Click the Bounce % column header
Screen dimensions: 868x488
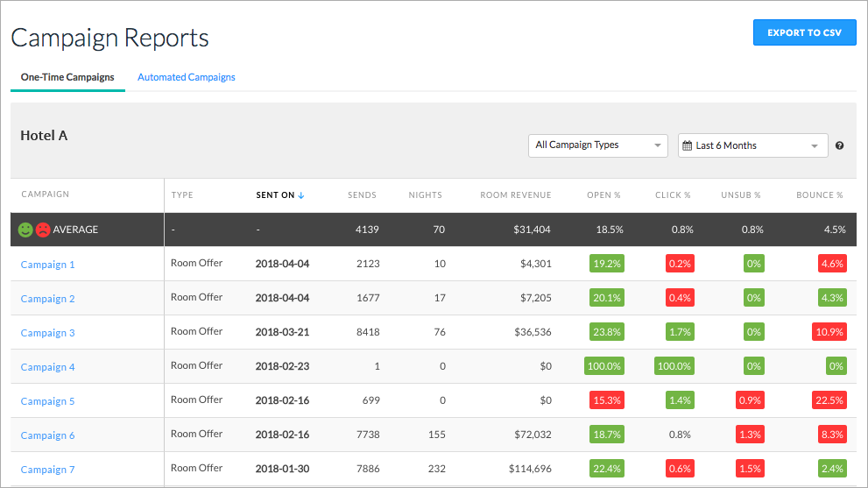(x=819, y=195)
